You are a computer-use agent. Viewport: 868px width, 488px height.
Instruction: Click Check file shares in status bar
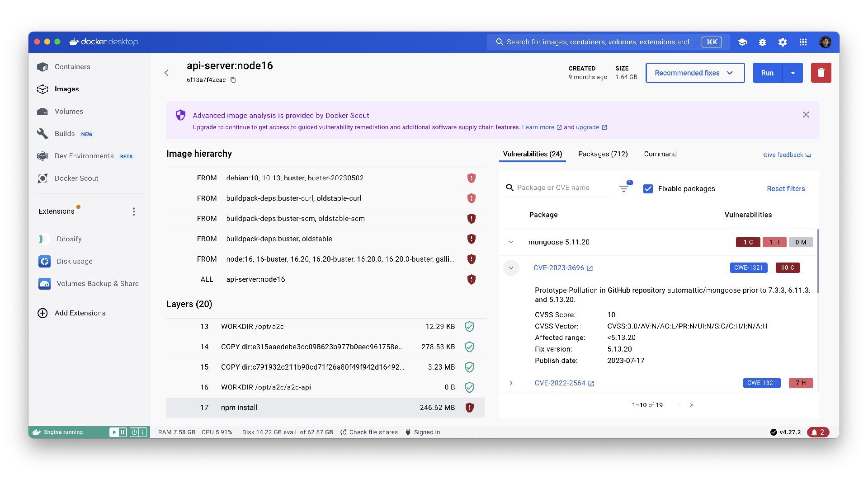coord(369,432)
